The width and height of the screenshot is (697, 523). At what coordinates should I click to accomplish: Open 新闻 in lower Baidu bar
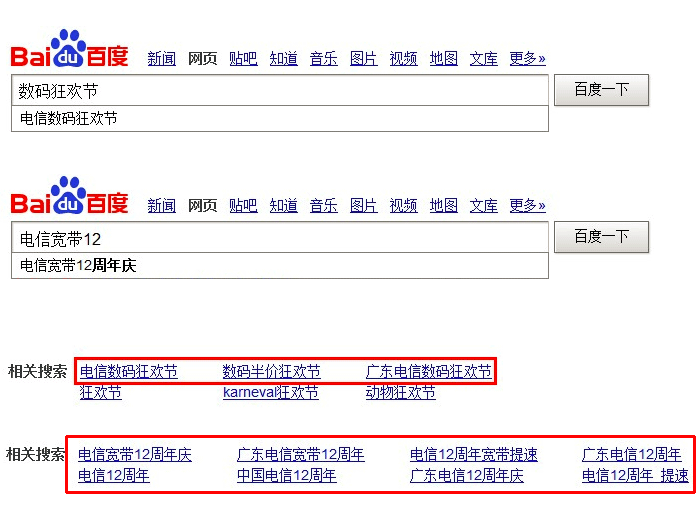[x=161, y=206]
